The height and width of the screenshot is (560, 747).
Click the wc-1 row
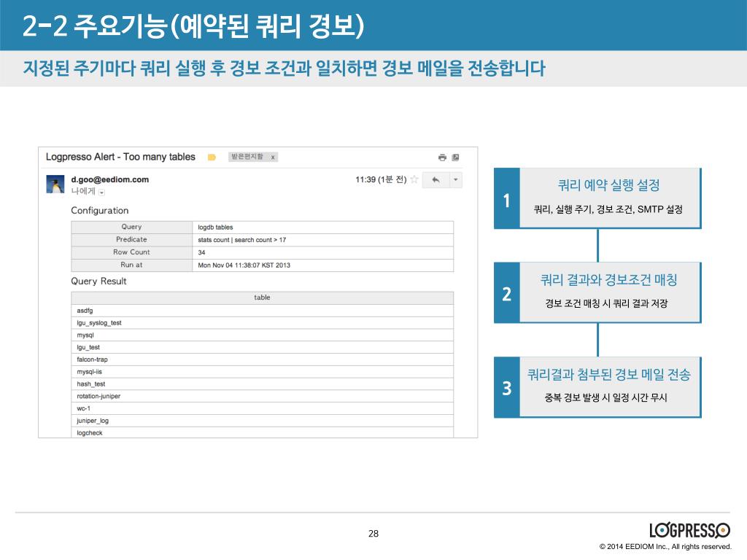[x=262, y=408]
